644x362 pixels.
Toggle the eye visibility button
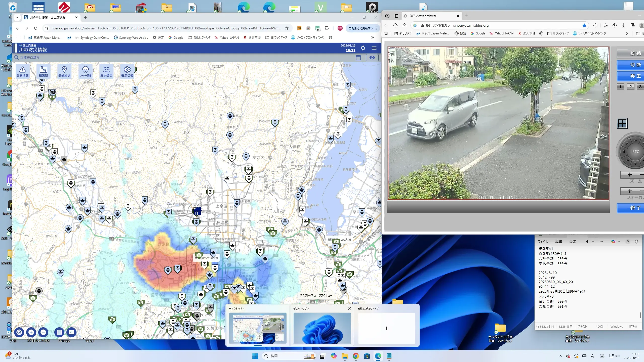(372, 58)
